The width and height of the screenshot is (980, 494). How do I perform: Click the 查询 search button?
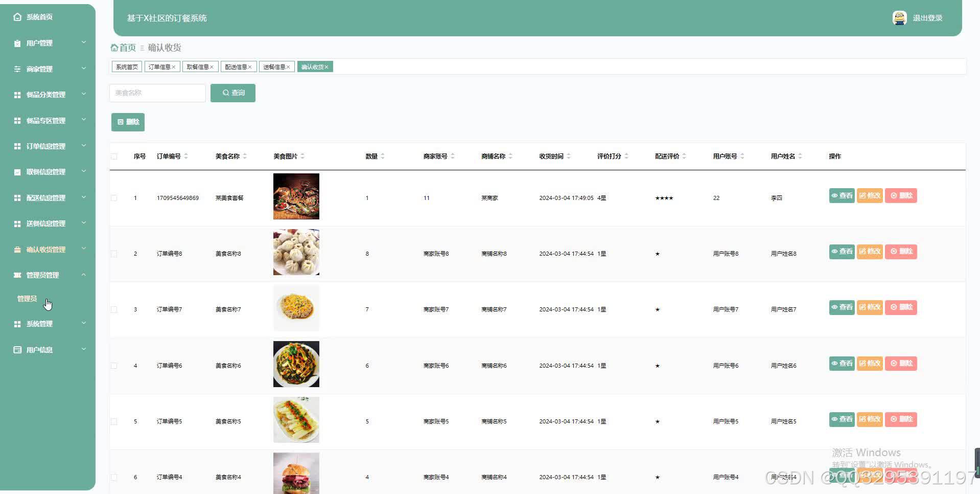tap(233, 93)
